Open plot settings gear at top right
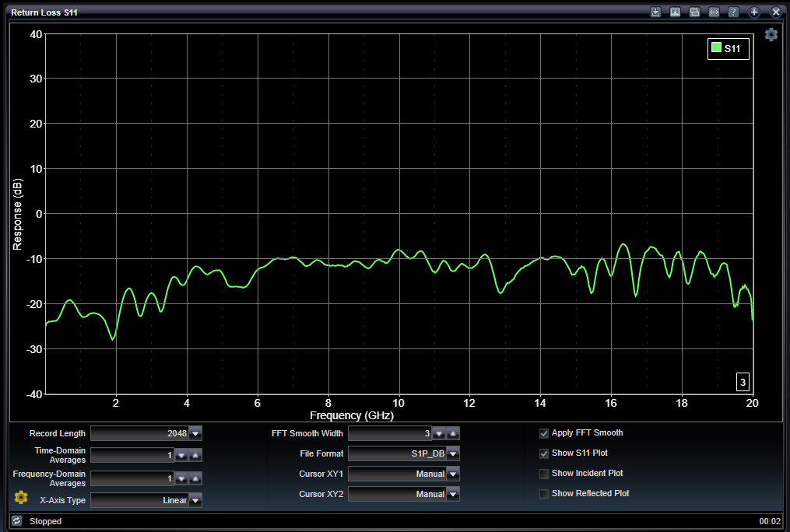790x532 pixels. [x=771, y=34]
